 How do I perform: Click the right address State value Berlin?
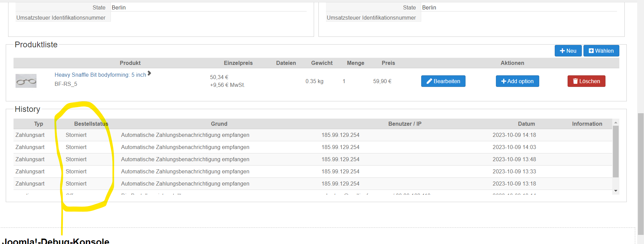pos(429,7)
